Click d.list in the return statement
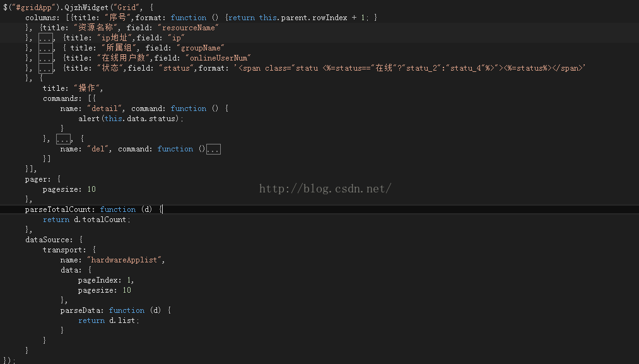This screenshot has width=639, height=364. coord(122,321)
